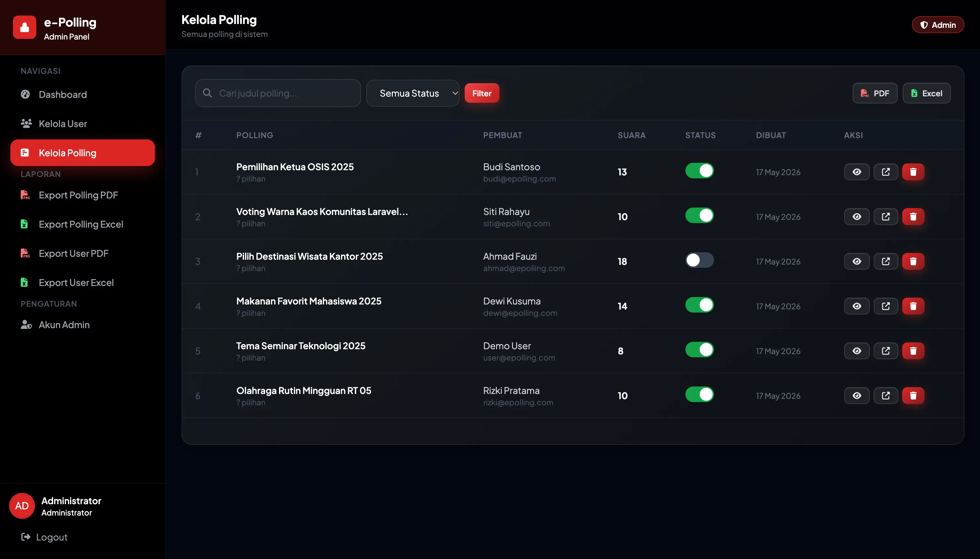The width and height of the screenshot is (980, 559).
Task: Delete the Olahraga Rutin Mingguan RT 05 polling
Action: [913, 396]
